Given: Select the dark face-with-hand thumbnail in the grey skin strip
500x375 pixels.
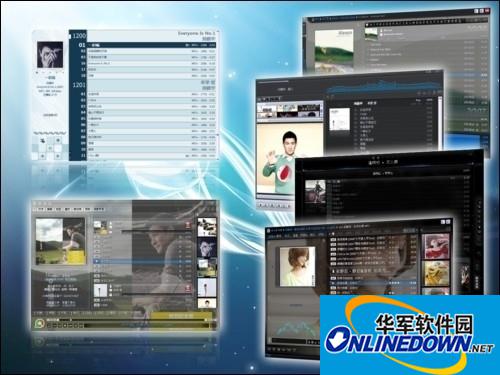Looking at the screenshot, I should (x=207, y=247).
